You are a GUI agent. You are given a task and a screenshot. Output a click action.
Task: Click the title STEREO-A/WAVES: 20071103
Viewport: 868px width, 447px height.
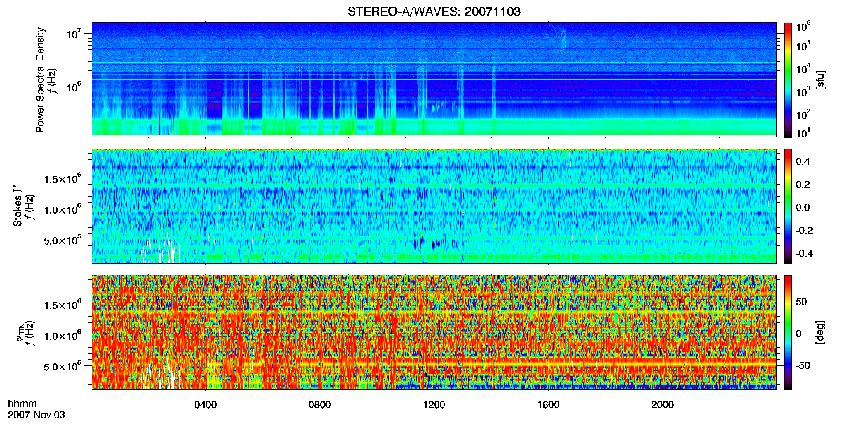[x=434, y=12]
